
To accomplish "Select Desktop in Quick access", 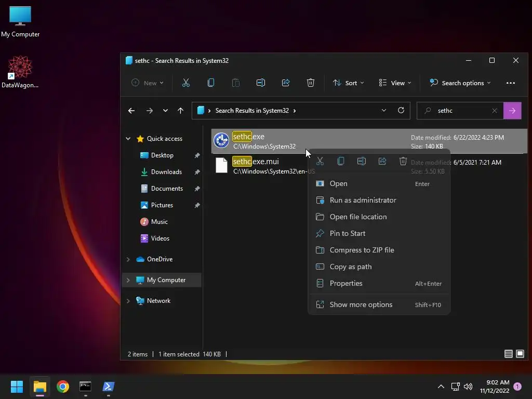I will (162, 155).
